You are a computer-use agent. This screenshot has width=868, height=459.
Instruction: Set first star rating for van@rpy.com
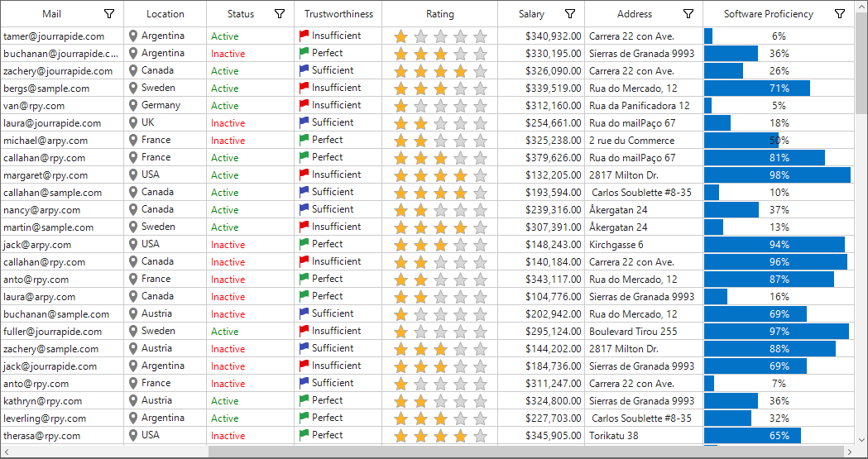400,106
